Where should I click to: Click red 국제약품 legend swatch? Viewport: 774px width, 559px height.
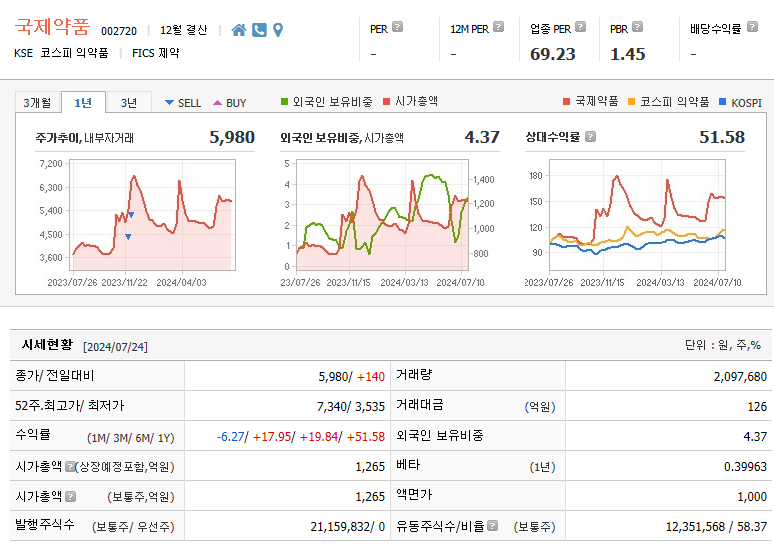567,102
